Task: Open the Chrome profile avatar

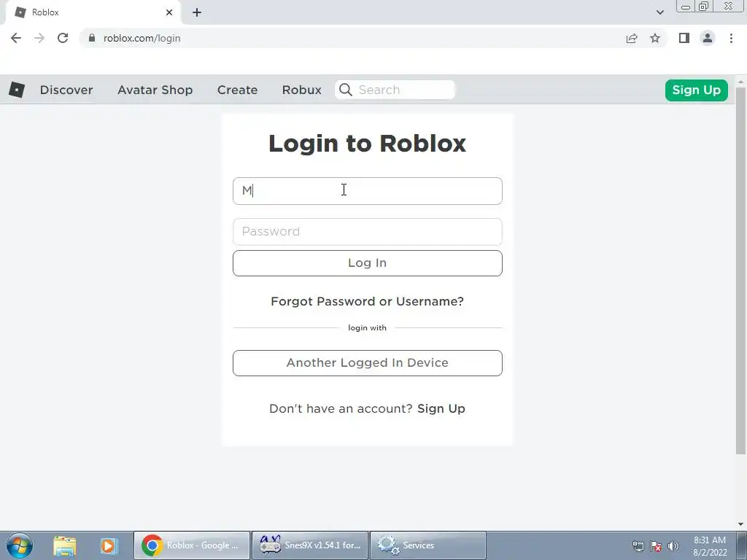Action: tap(708, 38)
